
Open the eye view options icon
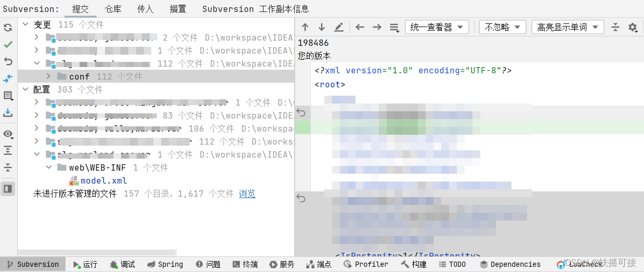click(x=8, y=134)
